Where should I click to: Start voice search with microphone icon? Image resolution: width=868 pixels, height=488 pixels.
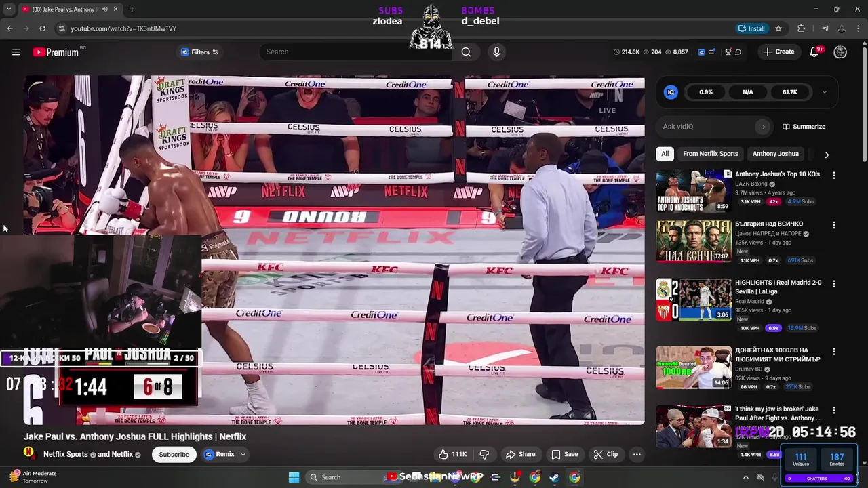(x=497, y=52)
